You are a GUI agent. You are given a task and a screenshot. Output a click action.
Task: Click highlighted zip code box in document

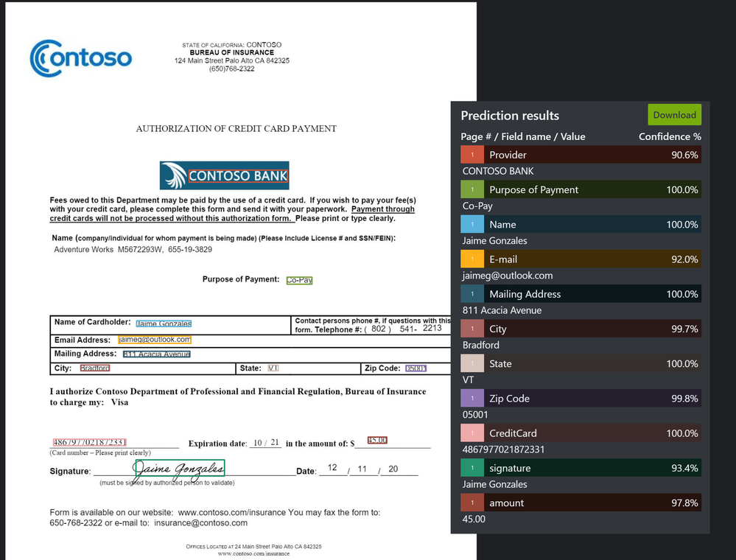[416, 368]
